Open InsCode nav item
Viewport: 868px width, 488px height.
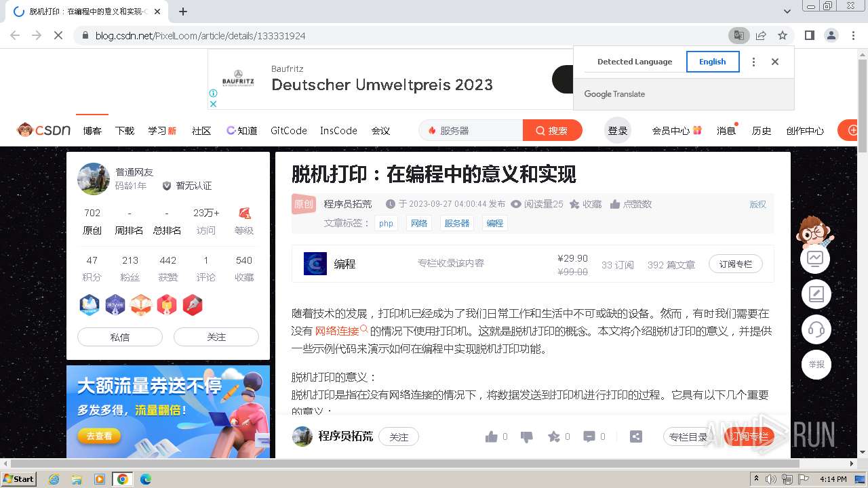tap(338, 131)
